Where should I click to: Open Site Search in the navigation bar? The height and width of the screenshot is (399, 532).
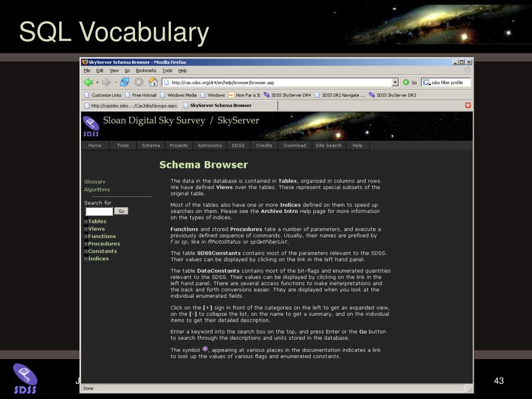[329, 145]
